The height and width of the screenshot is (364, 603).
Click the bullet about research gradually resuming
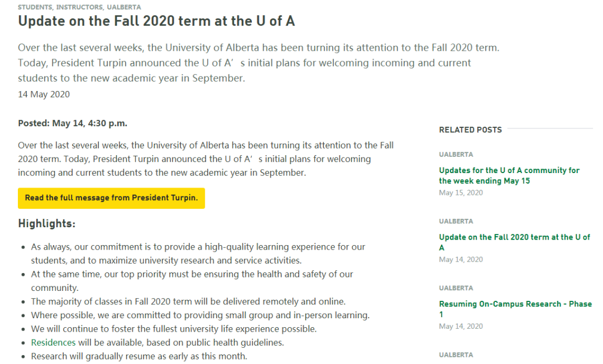click(139, 356)
